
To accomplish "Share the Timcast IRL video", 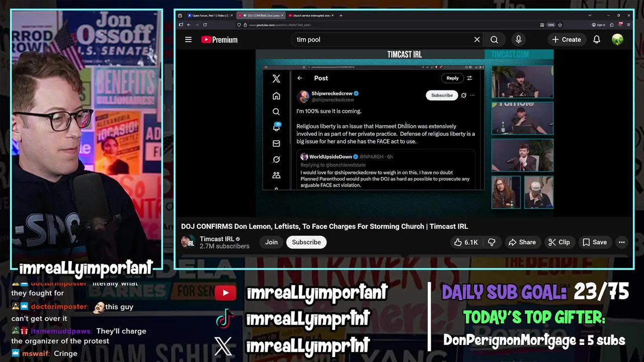I will (x=522, y=242).
